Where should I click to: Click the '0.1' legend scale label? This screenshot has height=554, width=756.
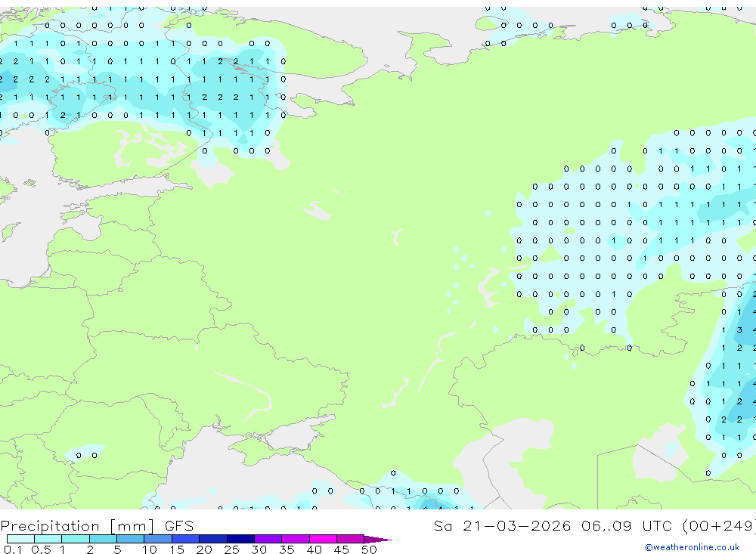coord(13,549)
